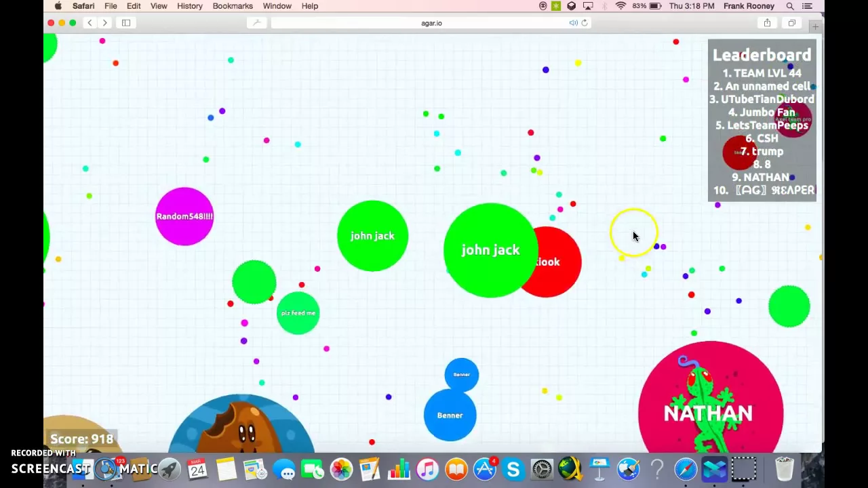Open the Dropbox menu bar icon
The image size is (868, 488).
pos(572,6)
